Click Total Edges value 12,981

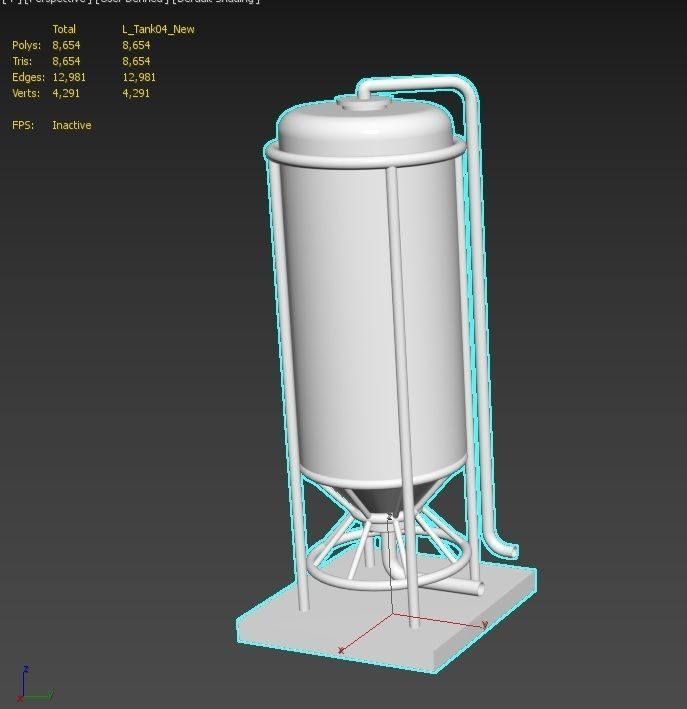coord(69,77)
